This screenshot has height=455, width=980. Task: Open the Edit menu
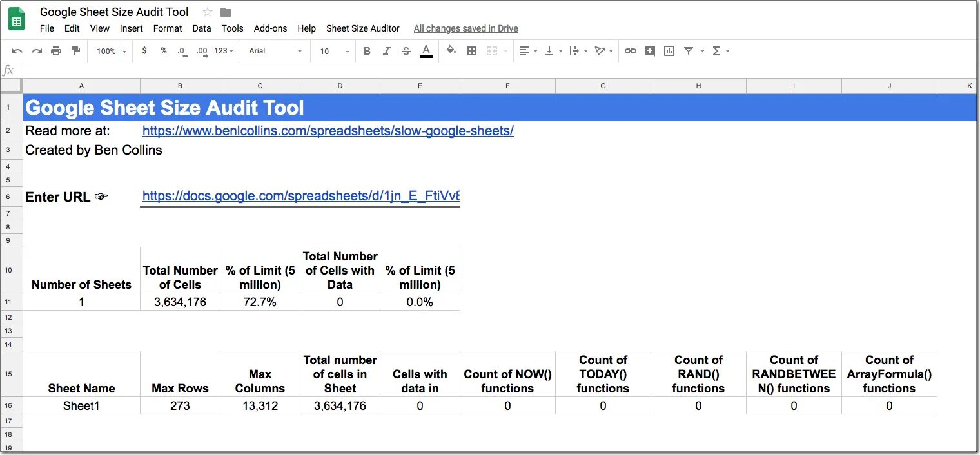click(x=72, y=28)
